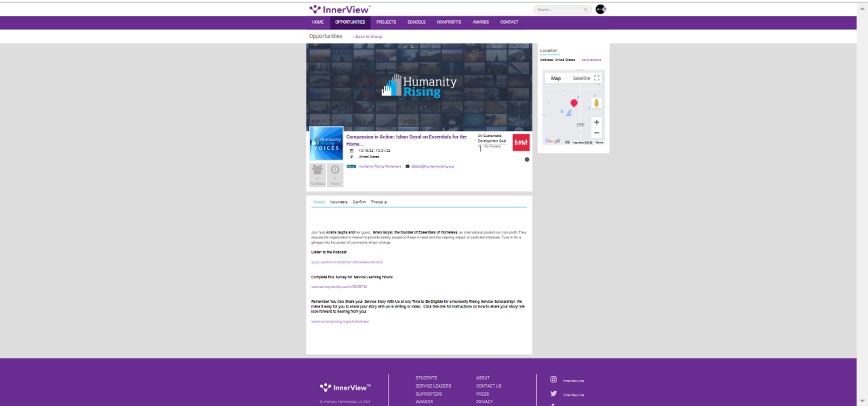Switch to the Confirm tab
Screen dimensions: 868x406
pyautogui.click(x=359, y=202)
